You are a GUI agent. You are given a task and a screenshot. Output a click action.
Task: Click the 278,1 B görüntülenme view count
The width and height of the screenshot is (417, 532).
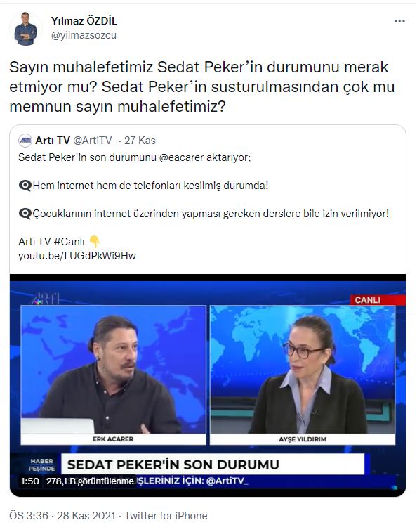pyautogui.click(x=90, y=481)
